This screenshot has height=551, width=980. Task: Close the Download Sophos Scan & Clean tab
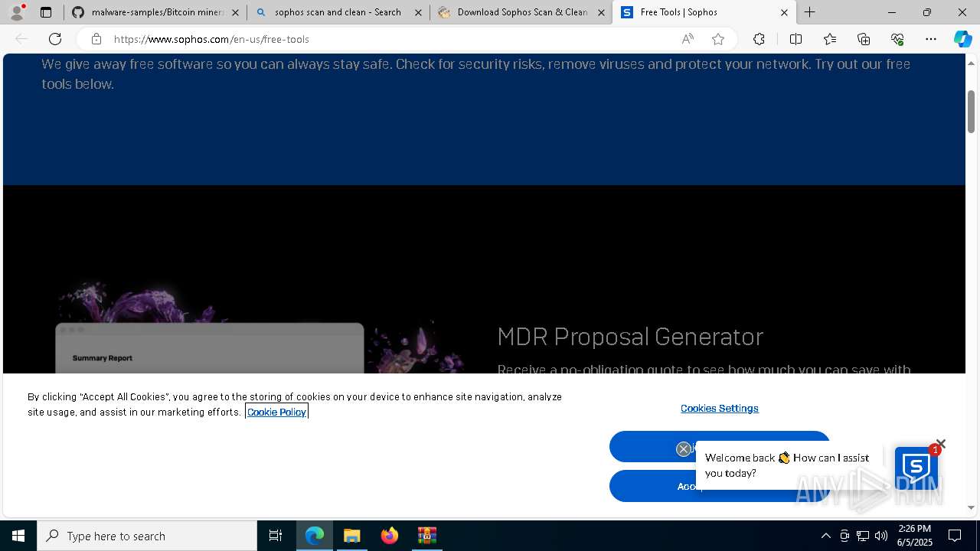click(601, 12)
